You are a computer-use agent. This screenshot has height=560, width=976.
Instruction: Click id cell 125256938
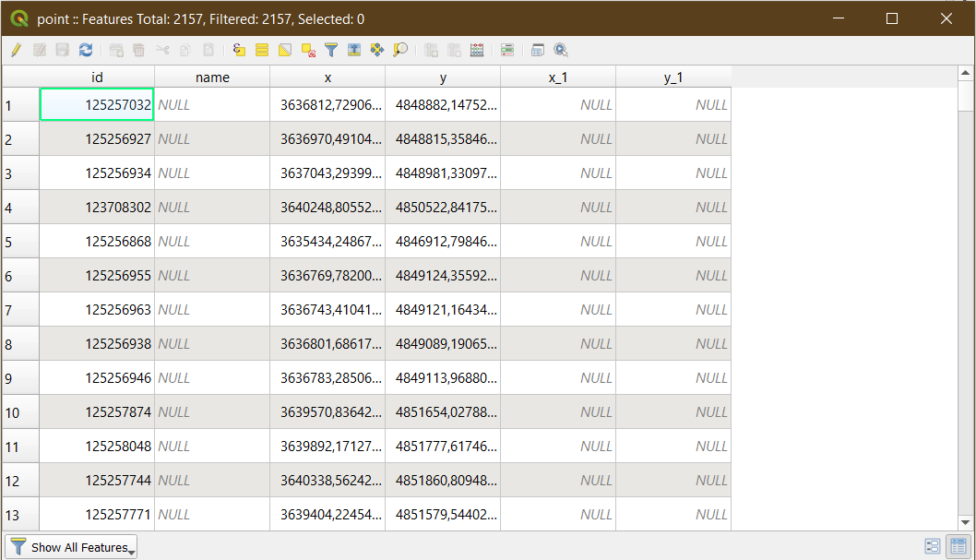coord(97,344)
